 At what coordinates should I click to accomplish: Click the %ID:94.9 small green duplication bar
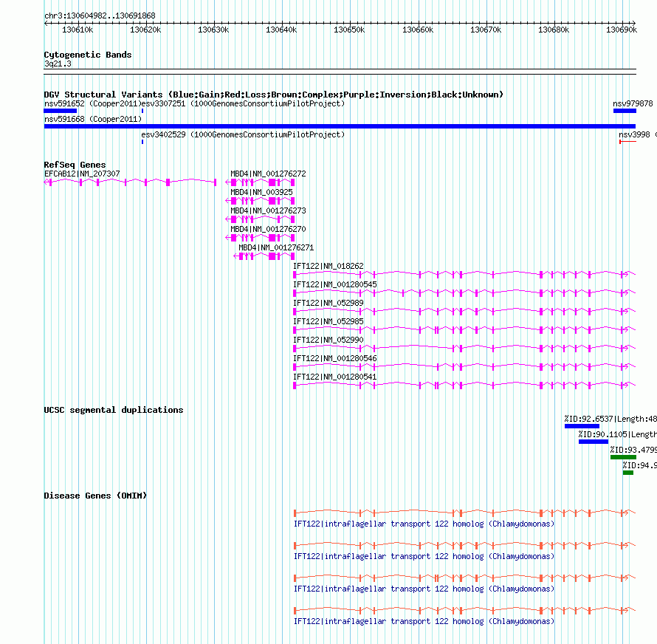point(628,473)
